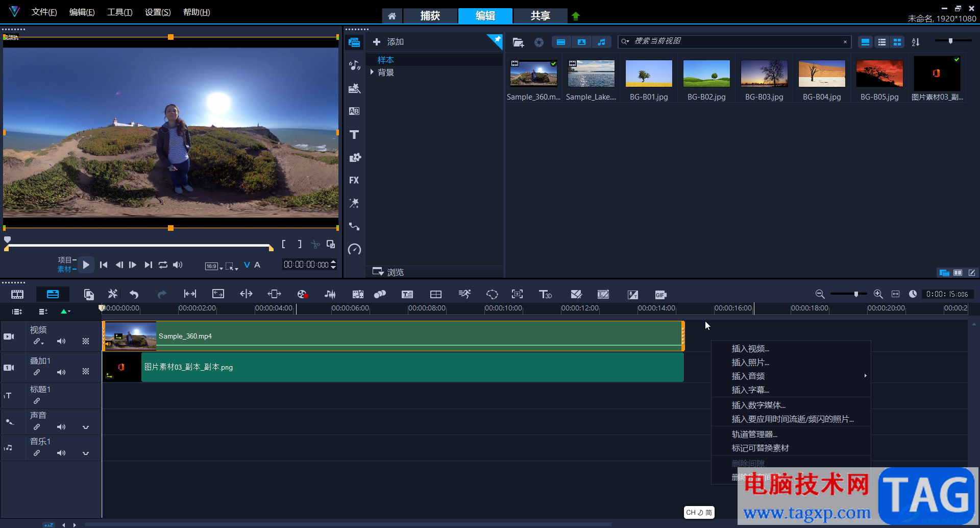Expand the Background folder in library tree
The height and width of the screenshot is (528, 980).
[x=372, y=72]
